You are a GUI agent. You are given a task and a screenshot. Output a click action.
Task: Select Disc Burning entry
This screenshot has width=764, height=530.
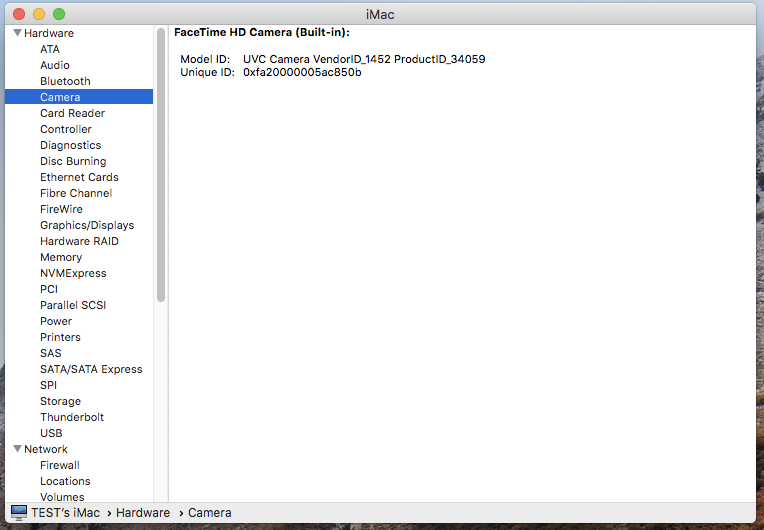click(73, 161)
